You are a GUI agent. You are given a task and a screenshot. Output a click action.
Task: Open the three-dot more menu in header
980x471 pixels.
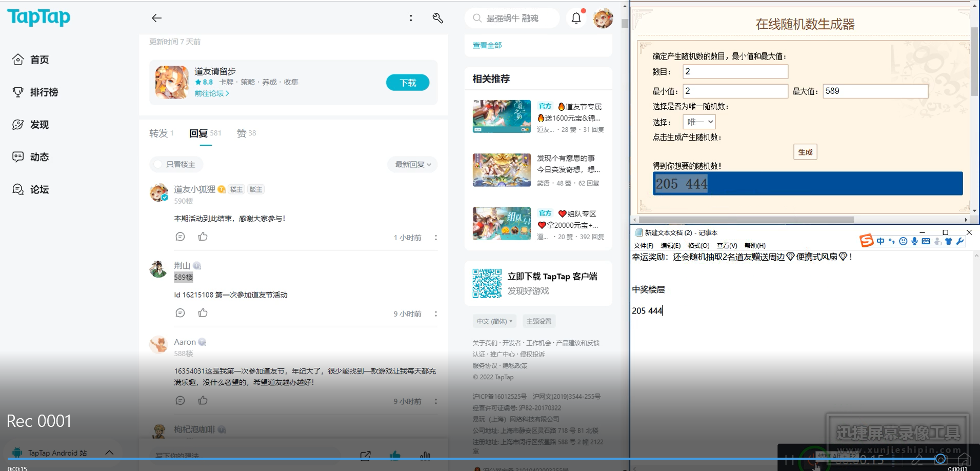pos(411,18)
